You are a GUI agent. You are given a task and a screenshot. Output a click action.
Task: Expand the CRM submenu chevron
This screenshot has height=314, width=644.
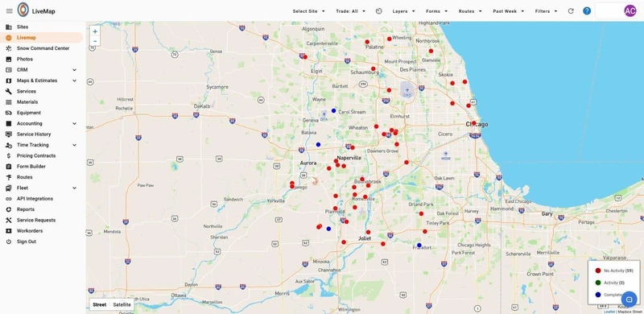click(74, 70)
